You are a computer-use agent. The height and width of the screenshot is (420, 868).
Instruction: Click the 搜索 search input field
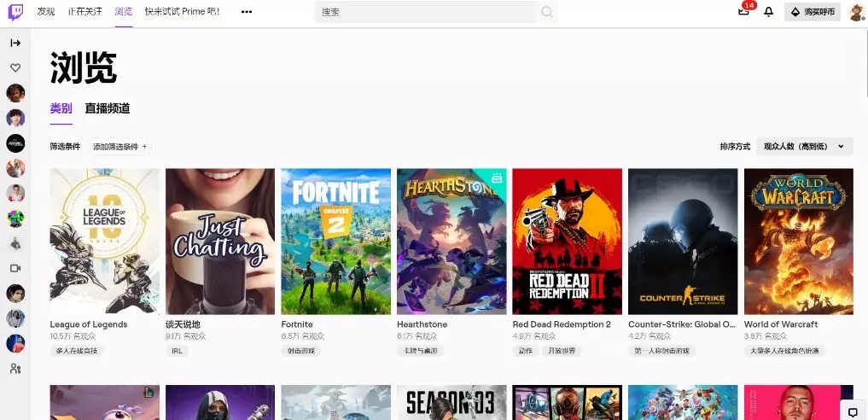(426, 12)
